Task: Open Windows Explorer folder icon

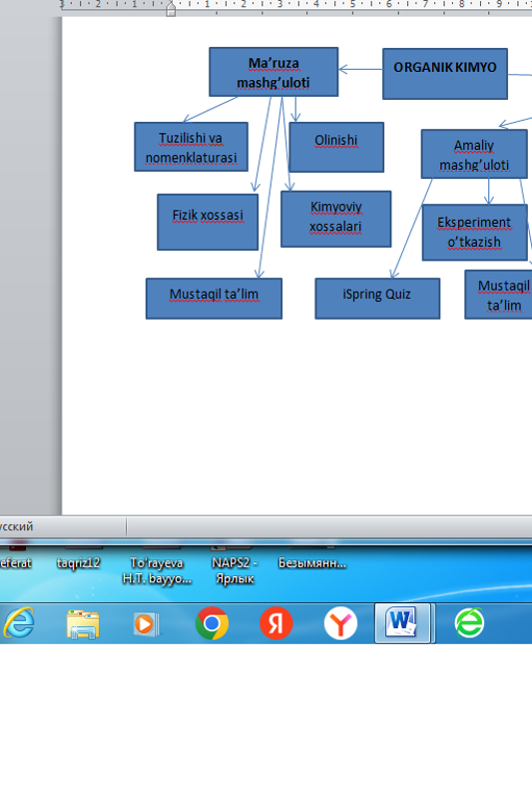Action: coord(83,623)
